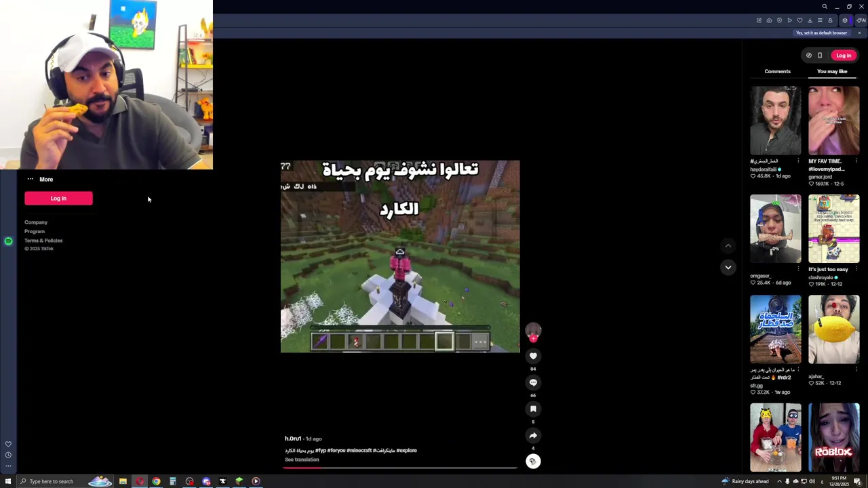Open Opera snapshot camera icon

tap(769, 20)
